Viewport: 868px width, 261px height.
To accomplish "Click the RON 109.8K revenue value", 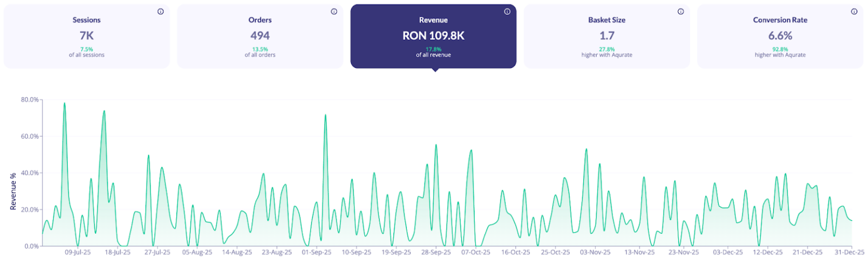I will tap(433, 36).
